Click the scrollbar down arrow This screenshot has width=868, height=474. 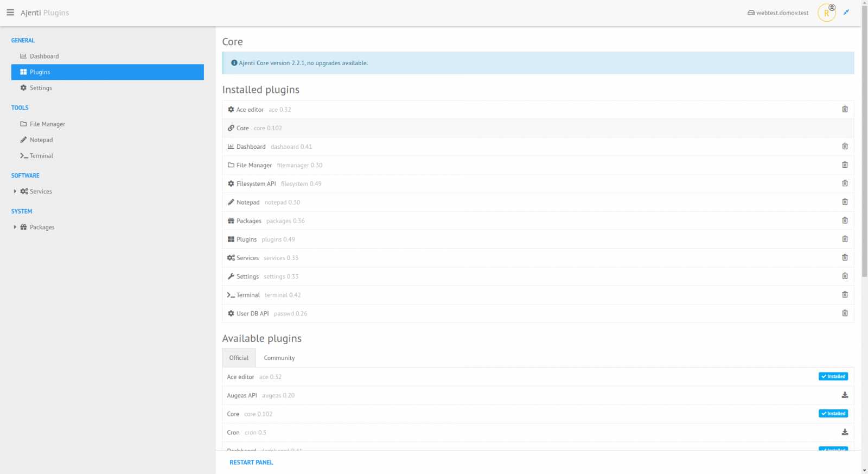tap(864, 470)
